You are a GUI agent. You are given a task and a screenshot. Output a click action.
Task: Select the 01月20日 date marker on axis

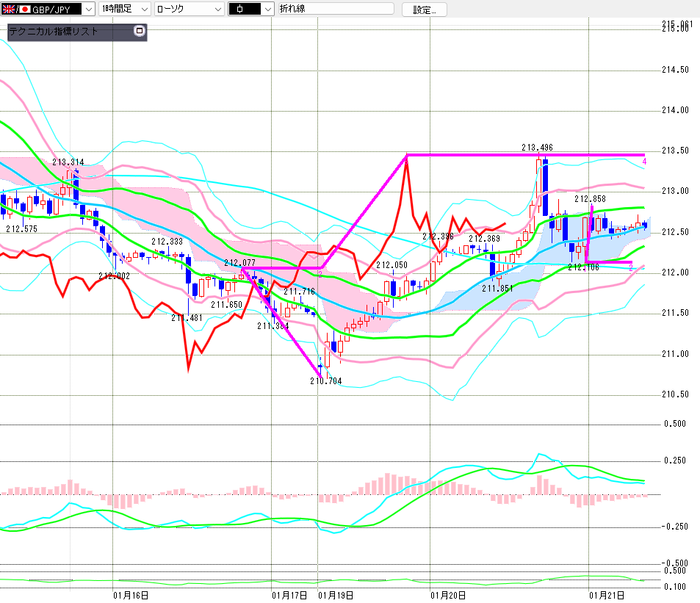(448, 594)
